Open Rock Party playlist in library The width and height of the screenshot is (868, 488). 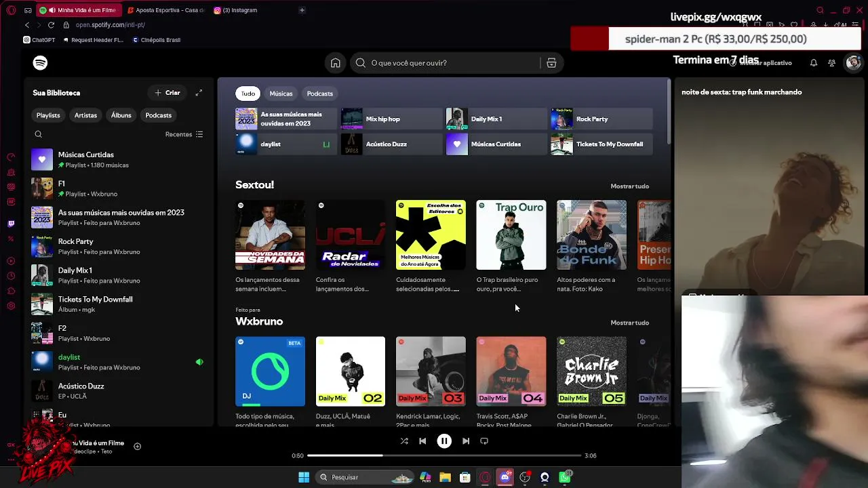pos(120,246)
